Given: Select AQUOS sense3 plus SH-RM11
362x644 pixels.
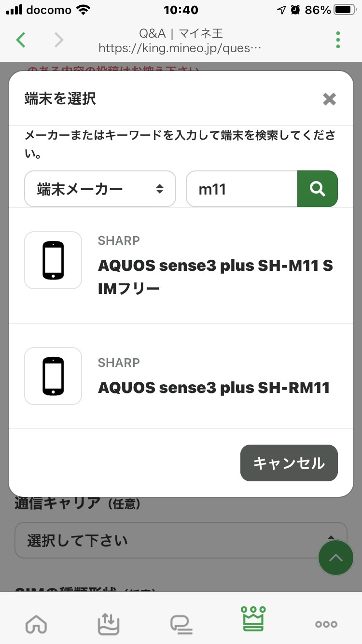Looking at the screenshot, I should click(214, 387).
